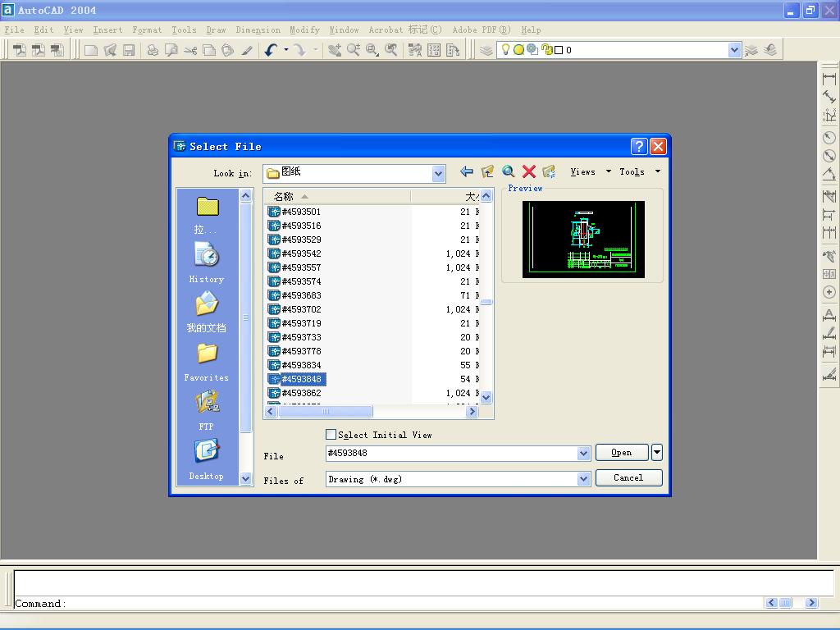Expand the layer list dropdown arrow

tap(734, 50)
